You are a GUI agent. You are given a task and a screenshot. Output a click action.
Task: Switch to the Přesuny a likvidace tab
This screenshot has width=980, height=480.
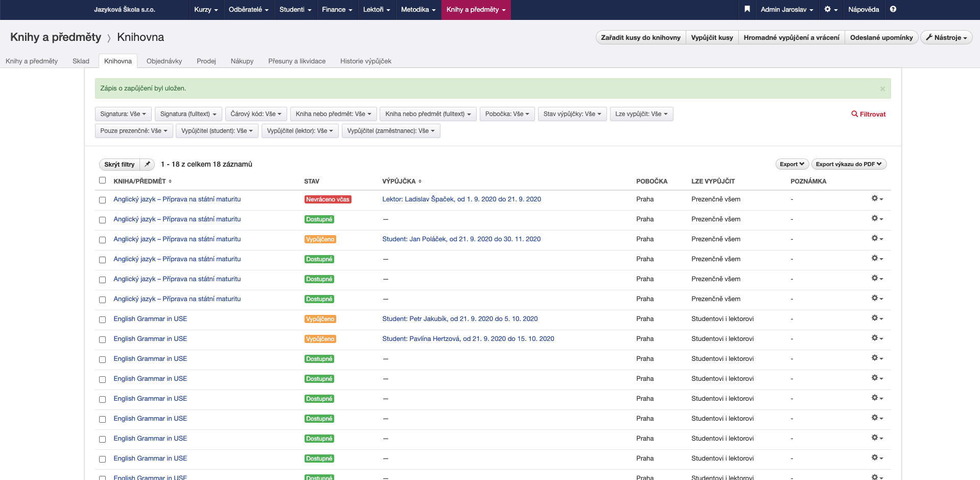[x=297, y=61]
